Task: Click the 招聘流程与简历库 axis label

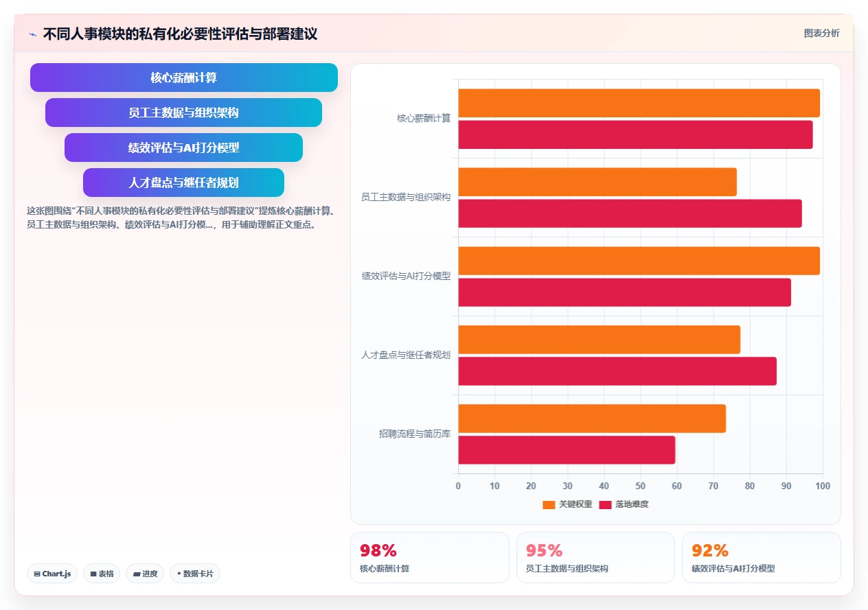Action: click(415, 434)
